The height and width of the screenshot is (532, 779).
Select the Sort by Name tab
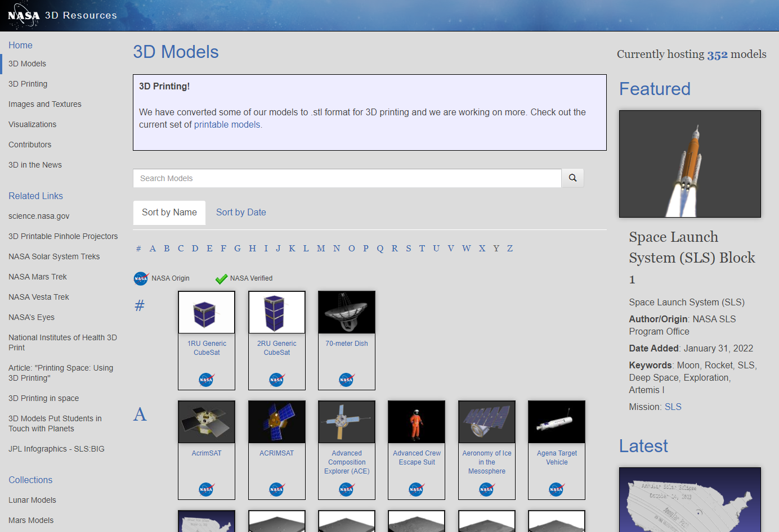[x=169, y=213]
